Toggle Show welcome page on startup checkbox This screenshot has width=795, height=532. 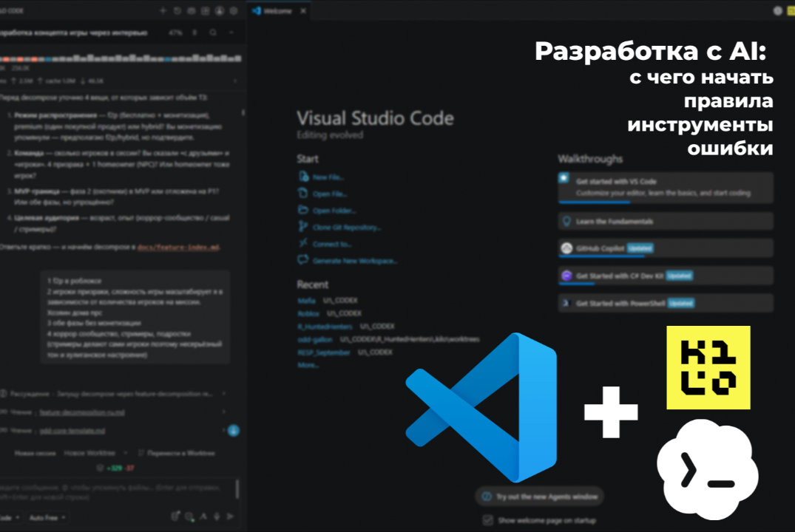pyautogui.click(x=488, y=520)
